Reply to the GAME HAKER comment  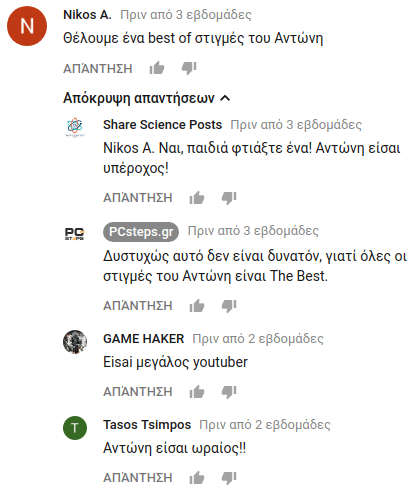coord(138,392)
